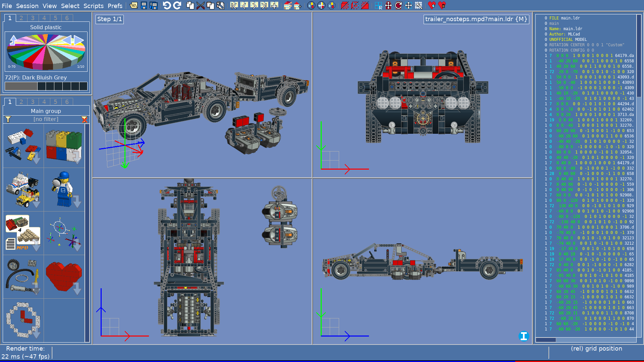Go to first building step icon

tap(234, 5)
